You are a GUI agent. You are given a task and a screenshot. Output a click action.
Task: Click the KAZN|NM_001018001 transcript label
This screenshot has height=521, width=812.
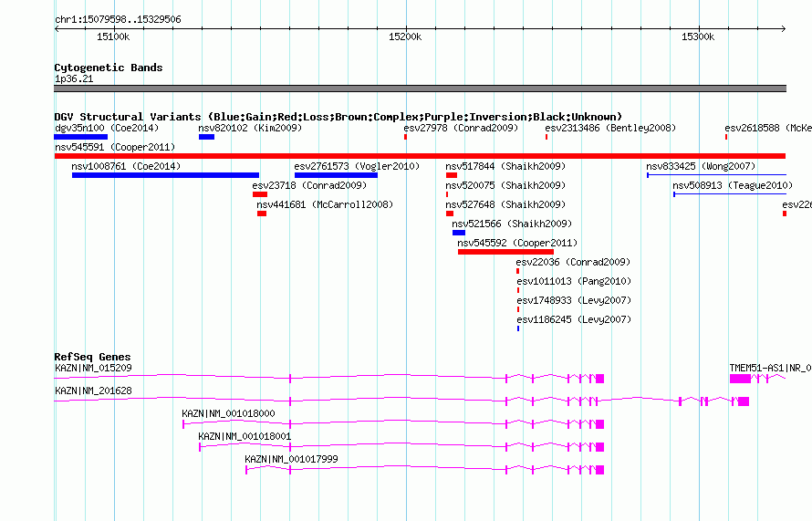tap(245, 436)
